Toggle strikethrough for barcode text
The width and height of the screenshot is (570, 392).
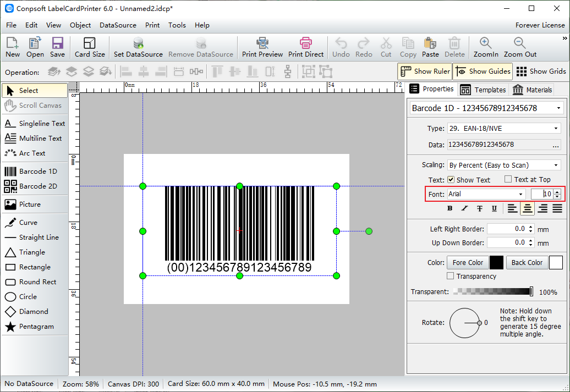[480, 208]
